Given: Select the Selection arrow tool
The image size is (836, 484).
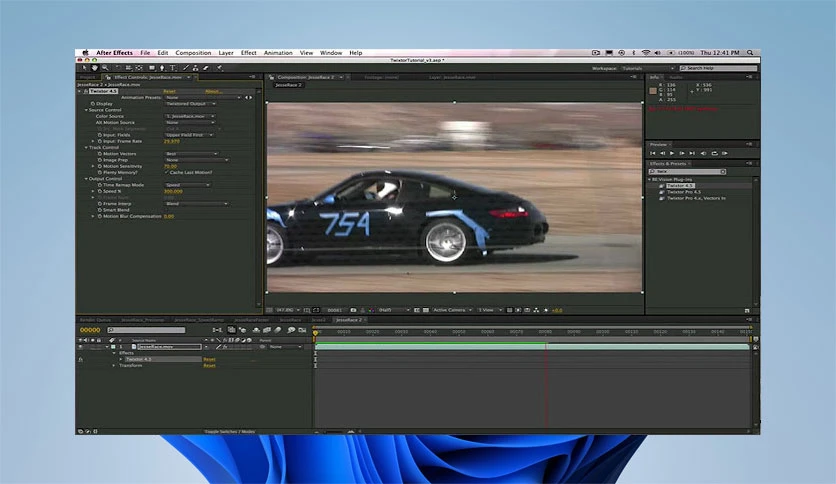Looking at the screenshot, I should click(x=84, y=68).
